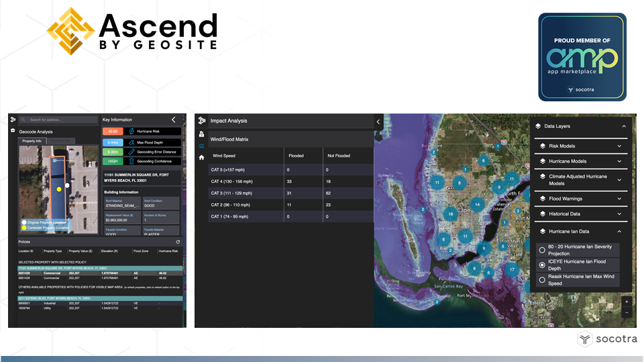Click the Data Layers stack icon
This screenshot has width=644, height=362.
(x=538, y=126)
